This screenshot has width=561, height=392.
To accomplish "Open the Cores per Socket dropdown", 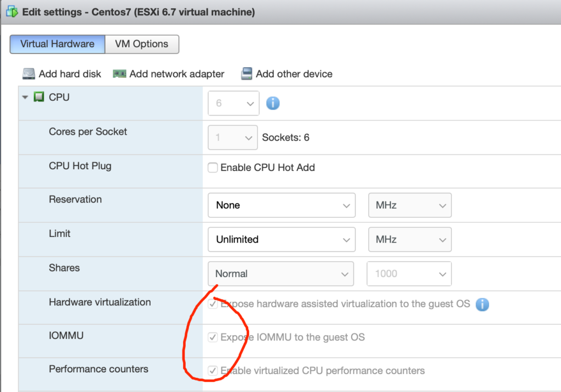I will tap(232, 137).
